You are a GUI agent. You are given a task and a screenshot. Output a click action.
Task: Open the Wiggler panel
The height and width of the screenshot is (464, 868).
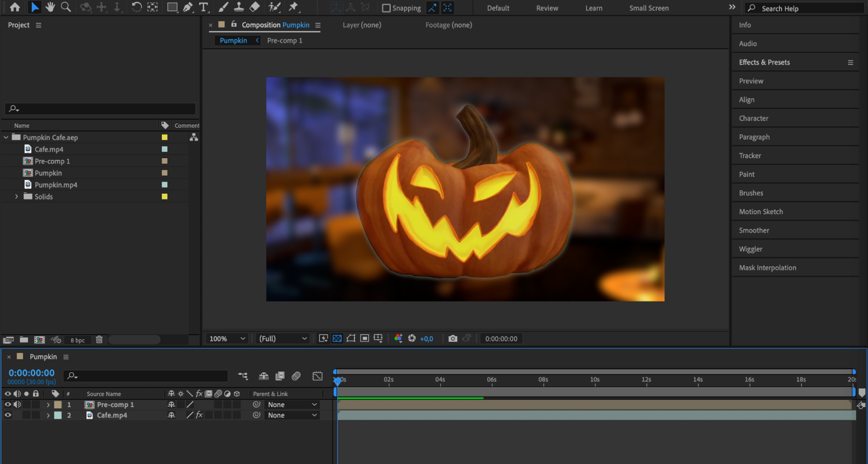(750, 249)
